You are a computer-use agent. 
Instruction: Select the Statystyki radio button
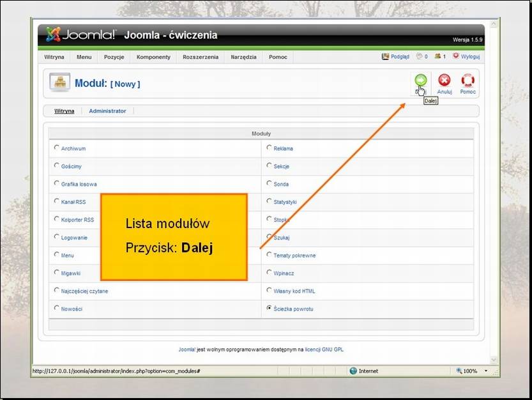[x=269, y=201]
